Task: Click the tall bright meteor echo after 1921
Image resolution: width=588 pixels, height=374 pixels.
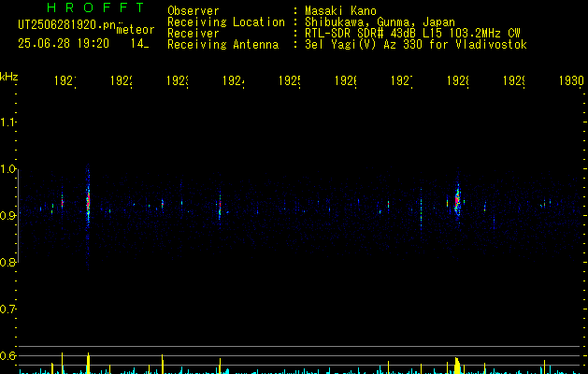Action: 88,205
